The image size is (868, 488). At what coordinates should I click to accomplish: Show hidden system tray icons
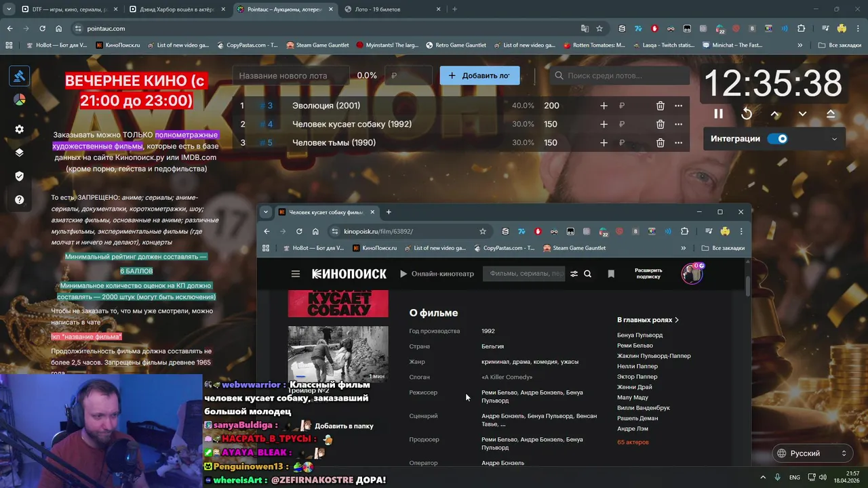[x=762, y=477]
